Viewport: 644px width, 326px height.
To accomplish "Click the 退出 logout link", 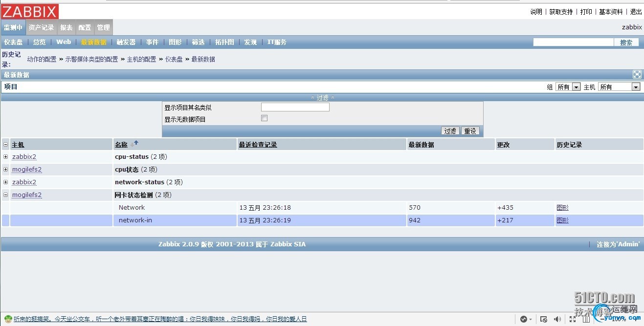I will tap(636, 12).
